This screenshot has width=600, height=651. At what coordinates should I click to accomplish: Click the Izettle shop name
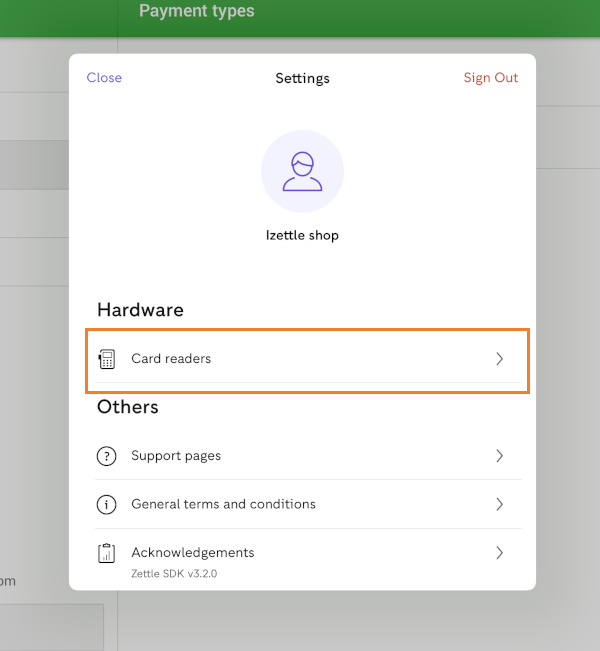tap(302, 235)
